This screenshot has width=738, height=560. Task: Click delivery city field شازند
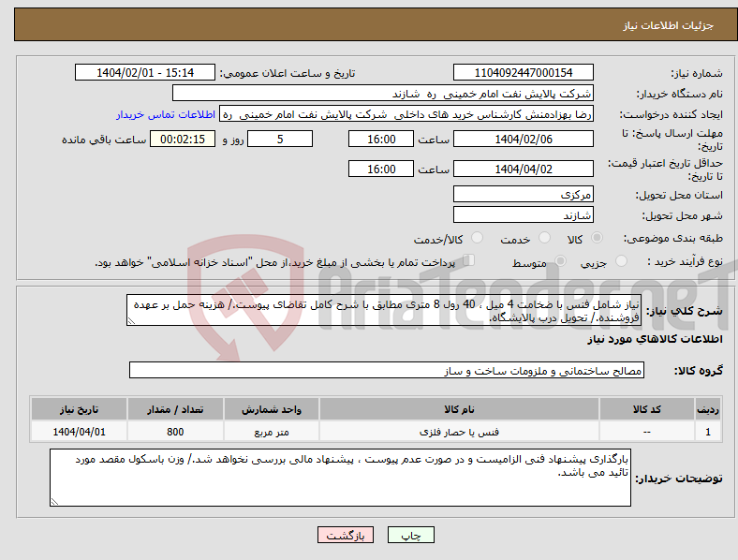[x=523, y=214]
